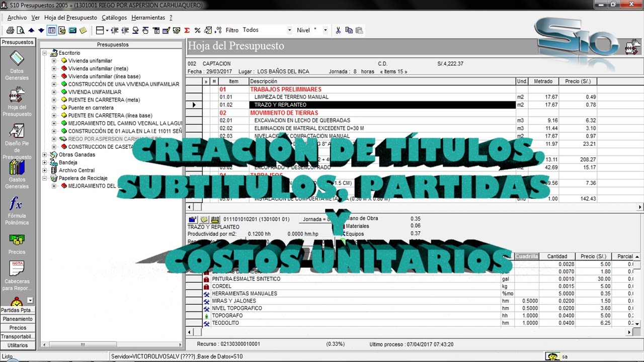
Task: Open the Ver menu
Action: tap(35, 18)
